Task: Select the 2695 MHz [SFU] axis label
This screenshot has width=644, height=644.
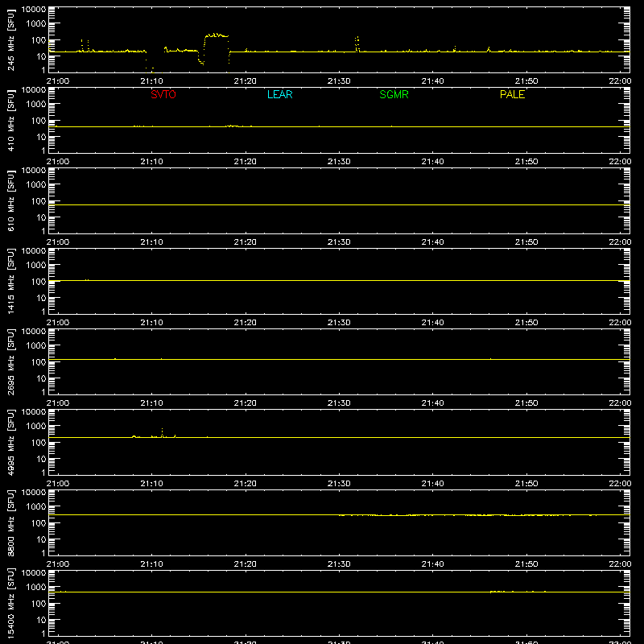Action: (11, 361)
